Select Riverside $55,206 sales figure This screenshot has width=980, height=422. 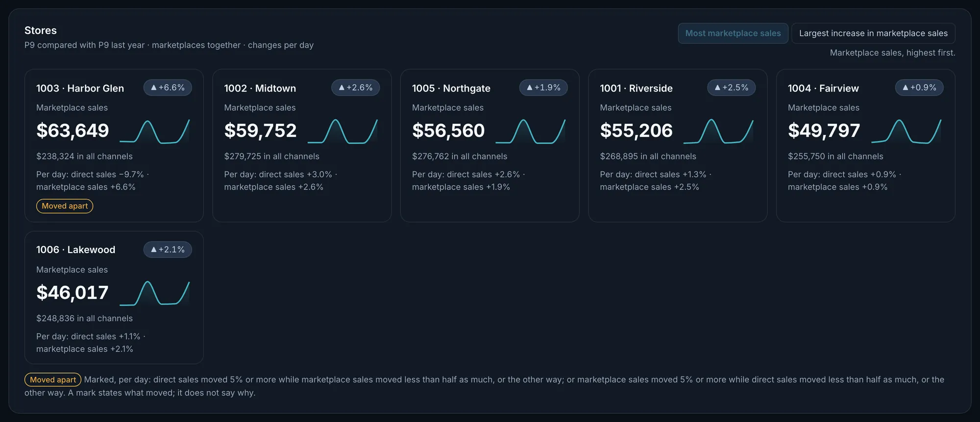[636, 131]
